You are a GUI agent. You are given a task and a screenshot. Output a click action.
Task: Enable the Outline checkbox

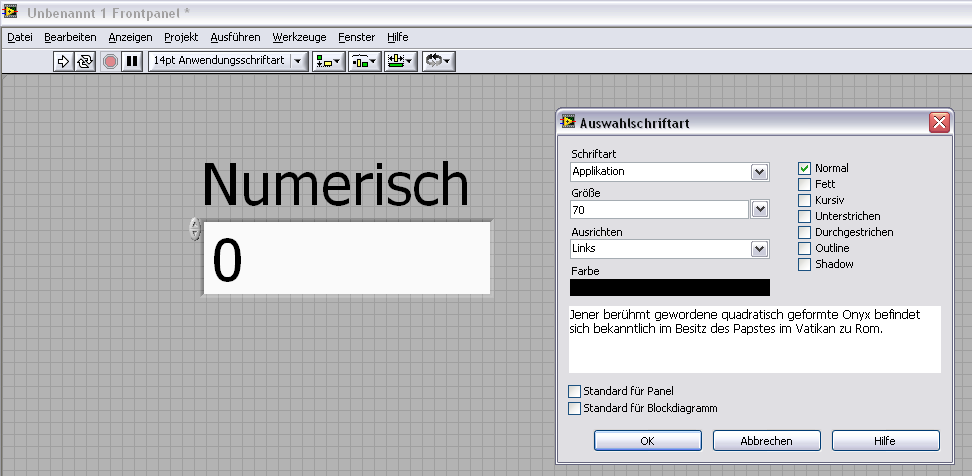[x=805, y=248]
